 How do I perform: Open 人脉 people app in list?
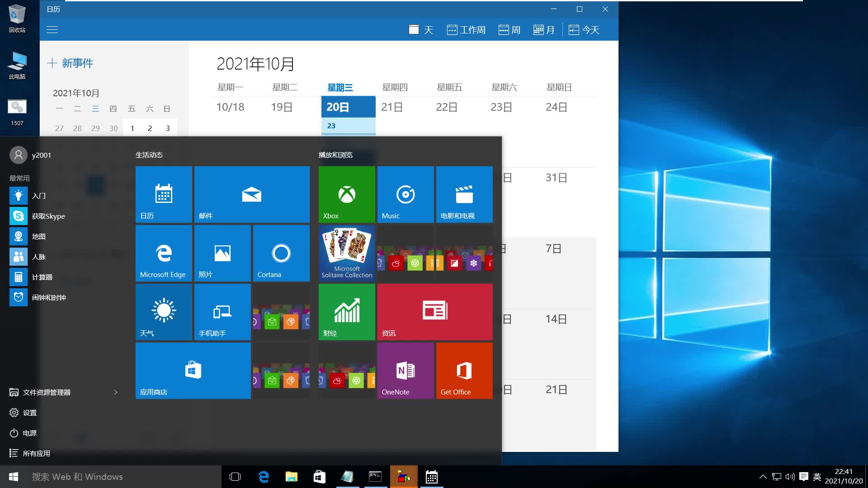click(x=63, y=257)
